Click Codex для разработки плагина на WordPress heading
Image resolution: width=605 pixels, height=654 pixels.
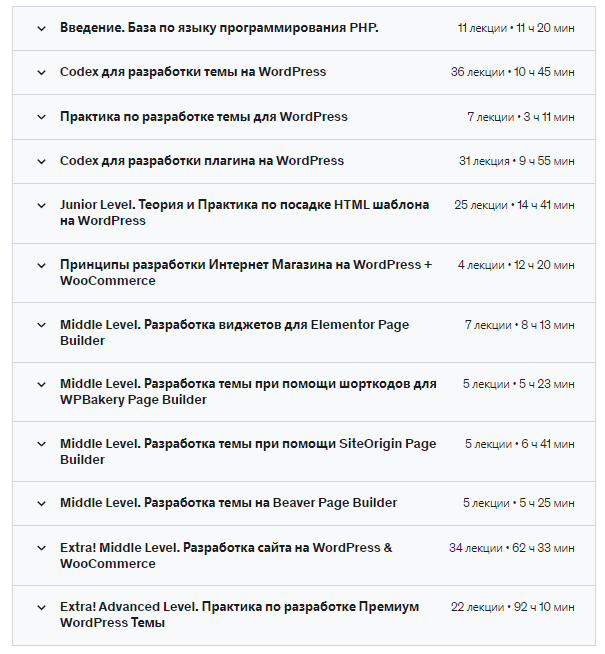coord(202,161)
